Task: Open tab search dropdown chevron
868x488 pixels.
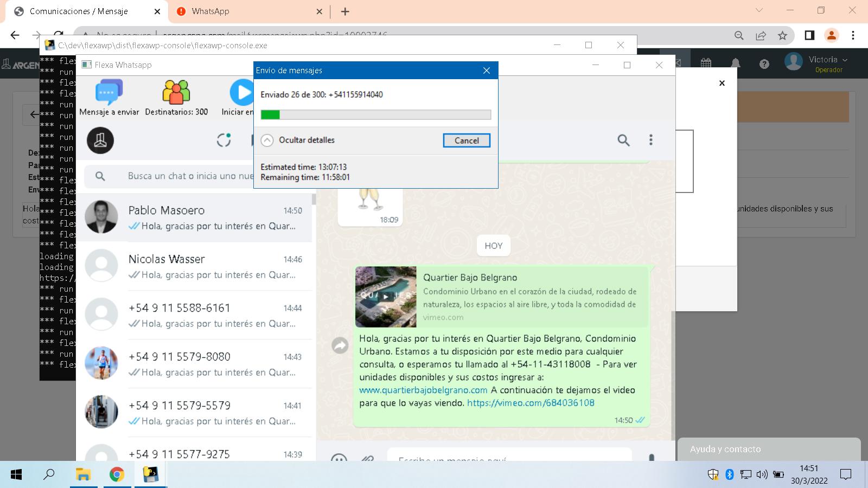Action: (759, 10)
